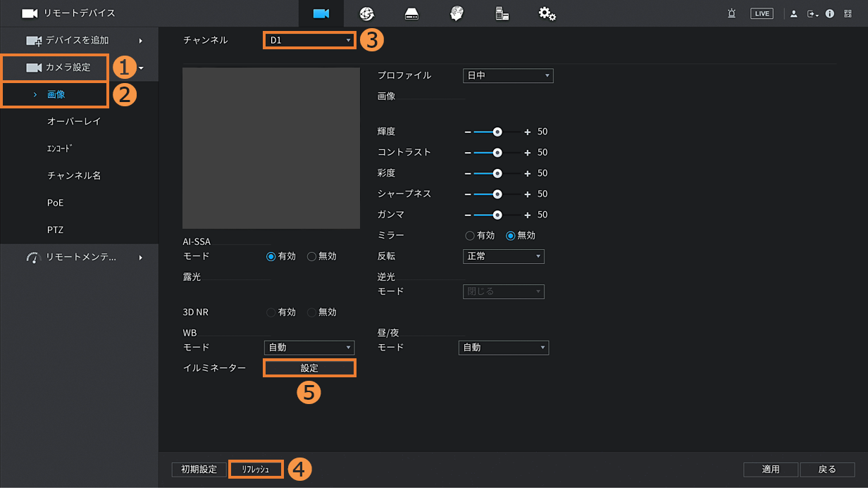Click the 輝度 brightness slider handle
The image size is (868, 504).
(497, 132)
